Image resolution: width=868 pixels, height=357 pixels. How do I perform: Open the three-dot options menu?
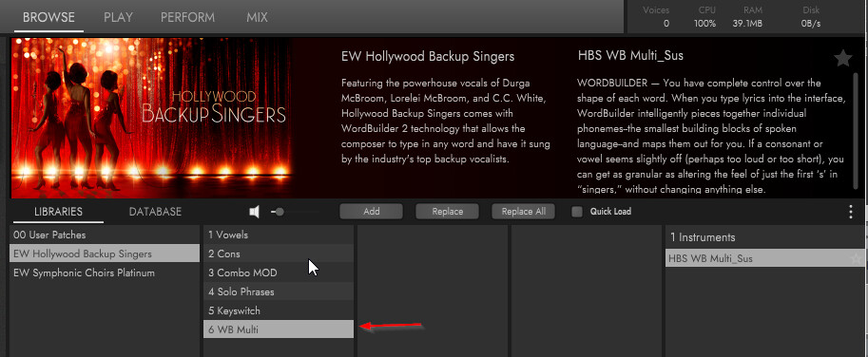pyautogui.click(x=851, y=212)
